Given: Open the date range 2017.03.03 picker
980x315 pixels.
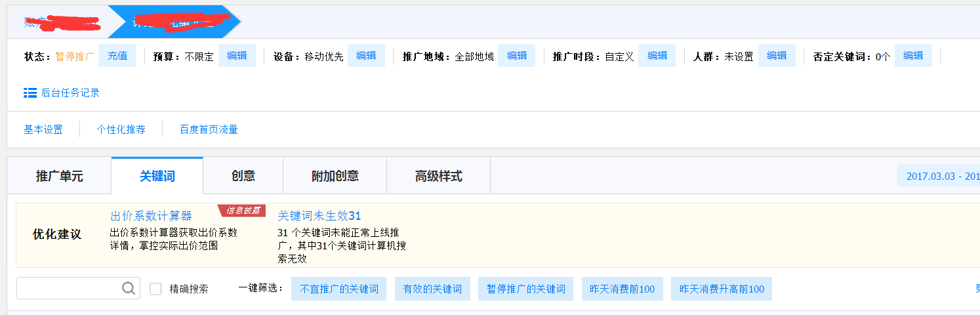Looking at the screenshot, I should click(x=939, y=176).
